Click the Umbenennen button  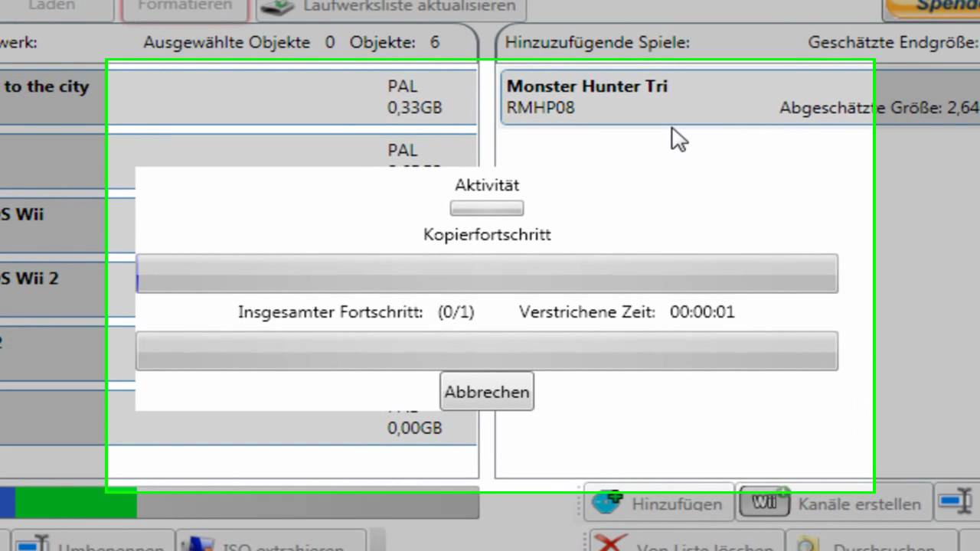click(92, 542)
